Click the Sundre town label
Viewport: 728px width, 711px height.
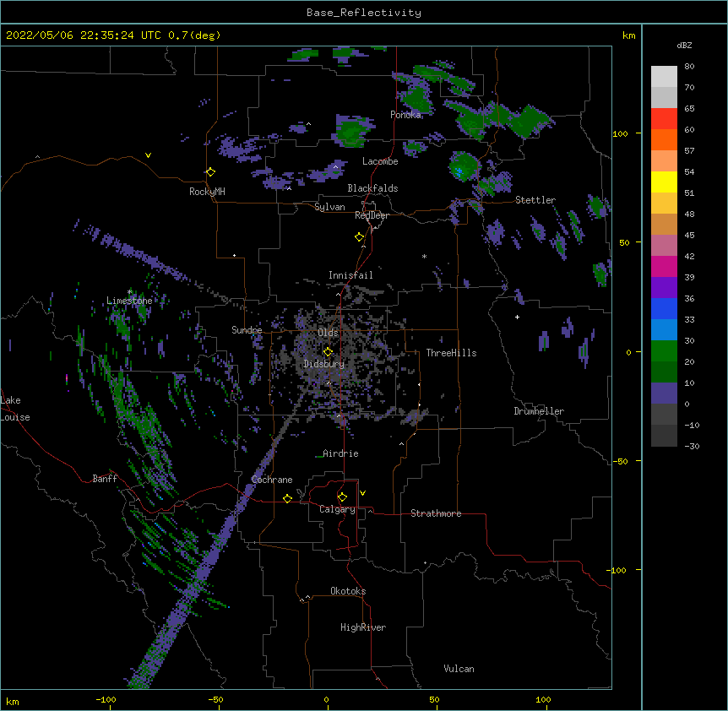(x=247, y=330)
